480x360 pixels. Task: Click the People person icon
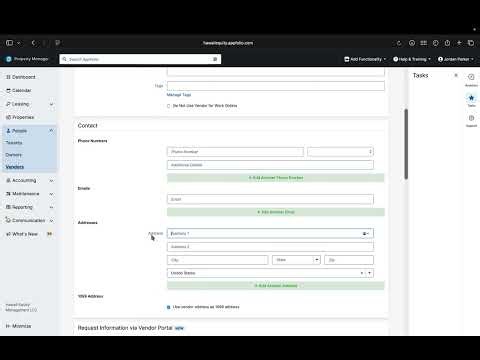[x=8, y=131]
